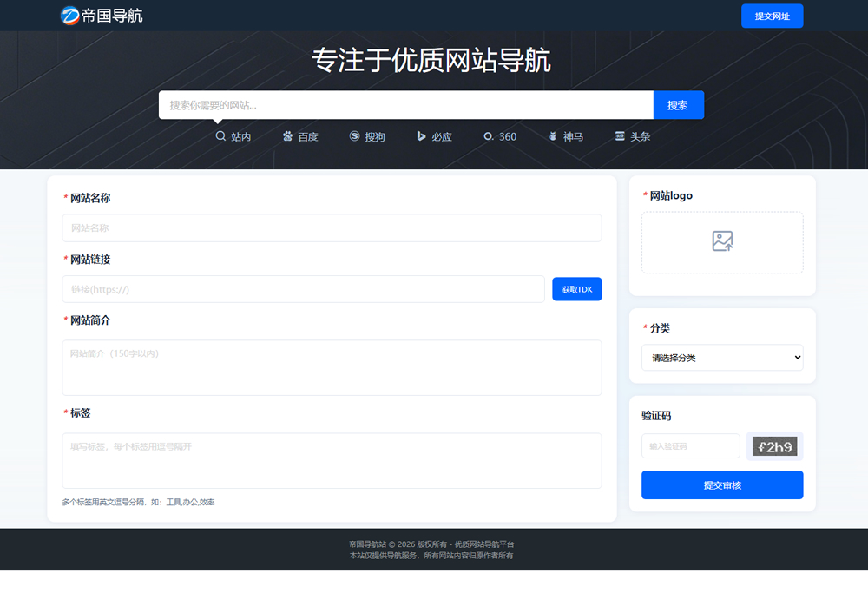
Task: Focus the 输入验证码 captcha input
Action: (x=691, y=446)
